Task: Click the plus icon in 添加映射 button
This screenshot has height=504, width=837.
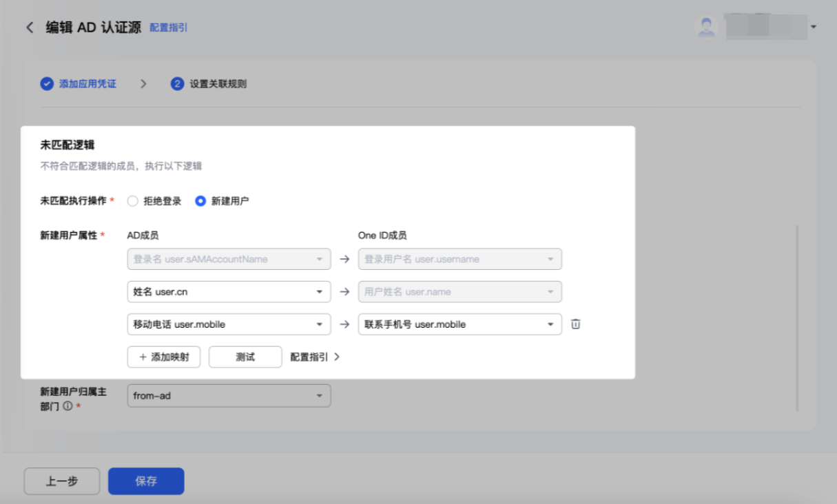Action: point(143,357)
